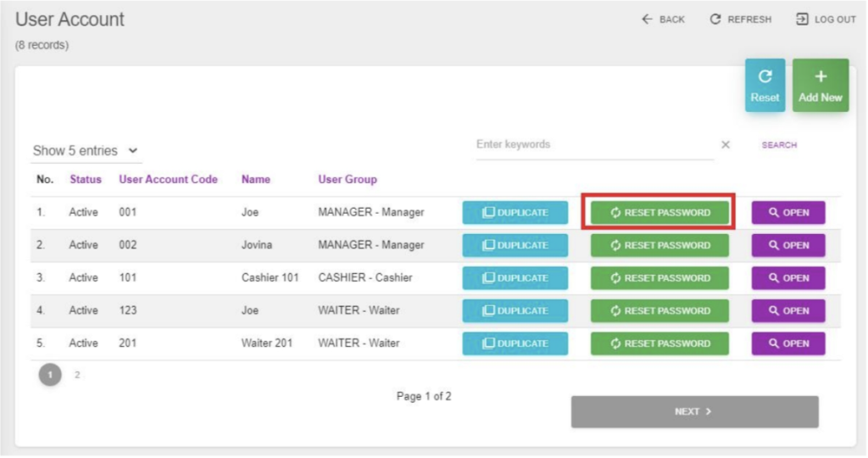Select page 1 pagination circle

pyautogui.click(x=50, y=375)
